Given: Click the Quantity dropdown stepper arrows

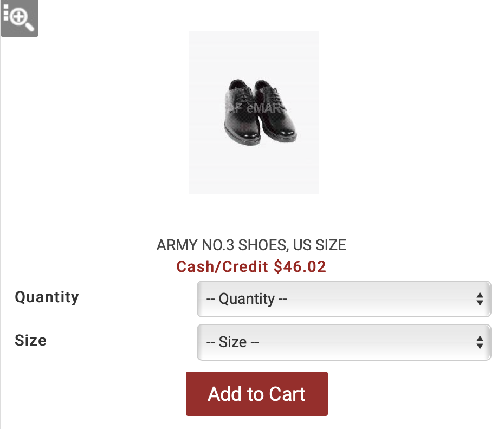Looking at the screenshot, I should pyautogui.click(x=480, y=299).
